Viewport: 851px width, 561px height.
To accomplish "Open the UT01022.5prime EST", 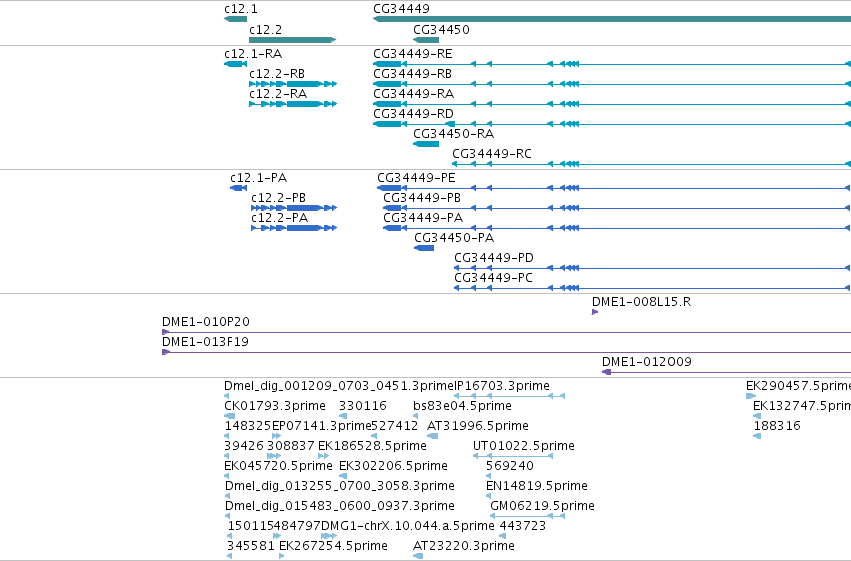I will tap(513, 456).
